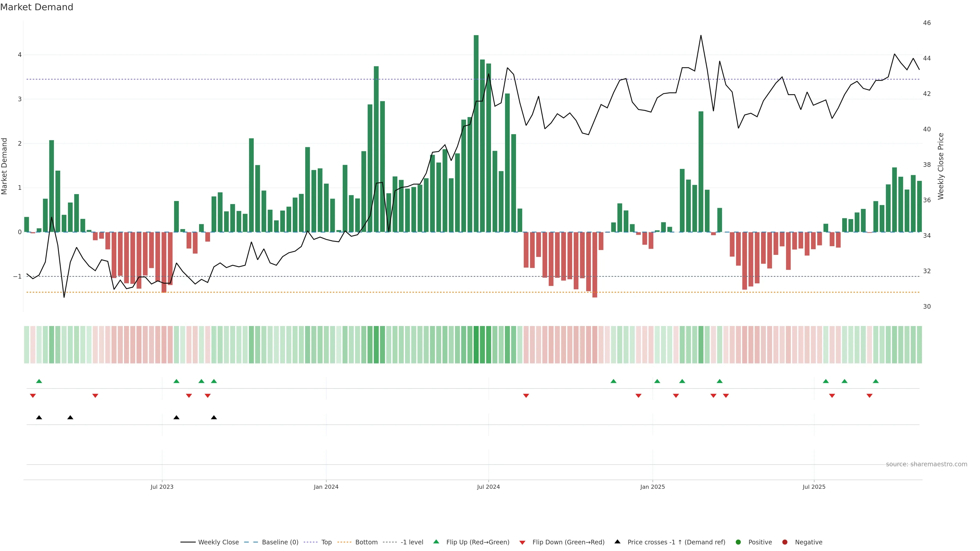The width and height of the screenshot is (980, 551).
Task: Click the darkest green heatmap strip cell
Action: (x=476, y=345)
